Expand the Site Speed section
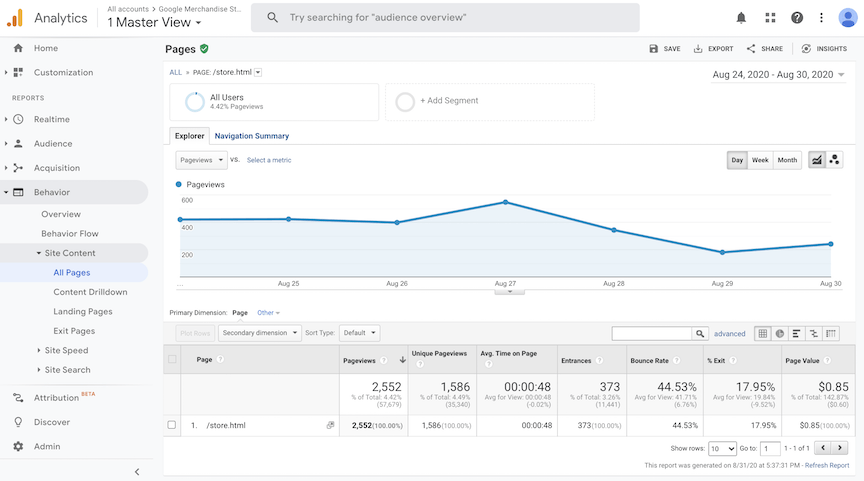 (x=39, y=350)
